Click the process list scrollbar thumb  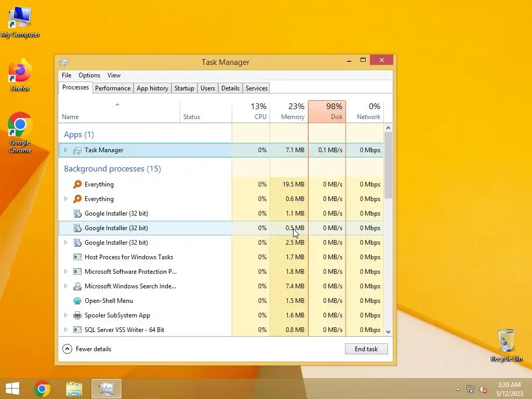389,165
